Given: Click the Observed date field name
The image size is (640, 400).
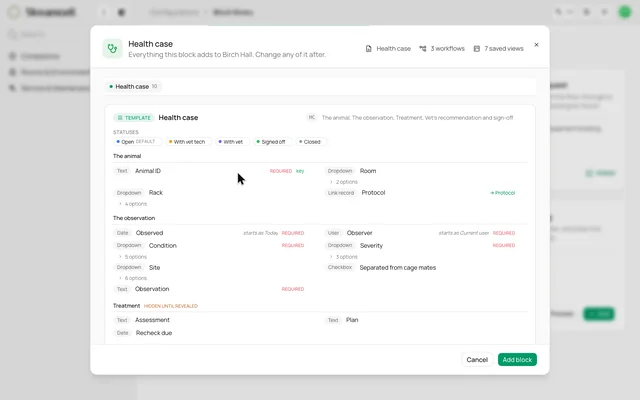Looking at the screenshot, I should (149, 233).
